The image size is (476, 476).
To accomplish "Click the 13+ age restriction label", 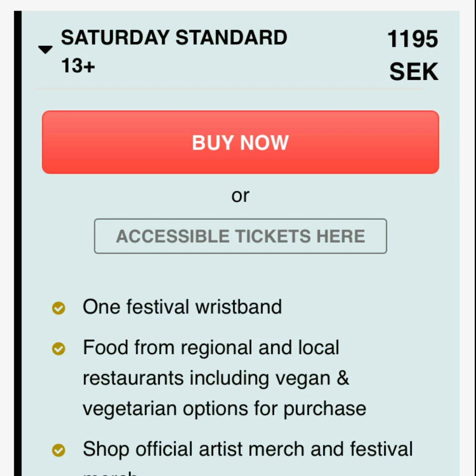I will tap(78, 66).
